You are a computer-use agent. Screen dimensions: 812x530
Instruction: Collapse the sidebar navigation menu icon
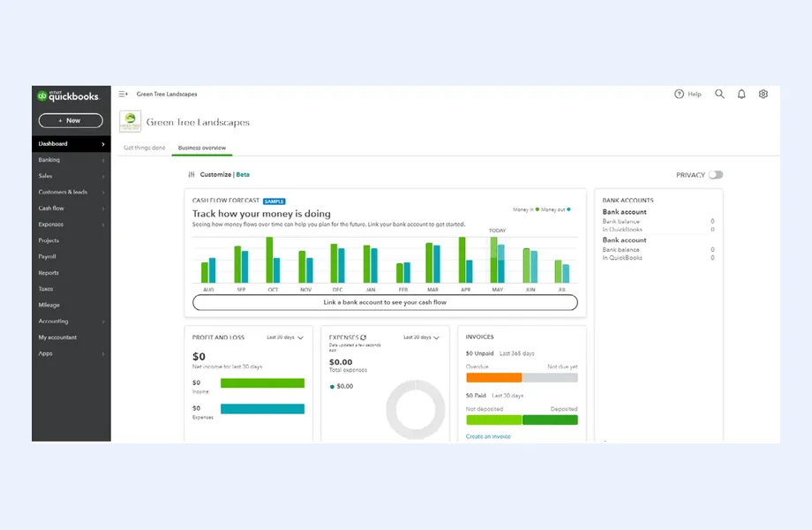click(123, 95)
